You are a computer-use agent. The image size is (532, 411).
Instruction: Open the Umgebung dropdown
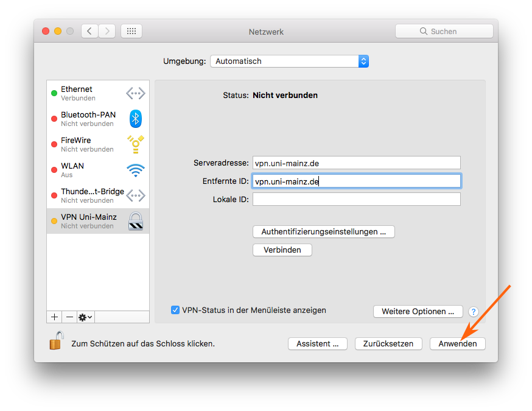(289, 61)
